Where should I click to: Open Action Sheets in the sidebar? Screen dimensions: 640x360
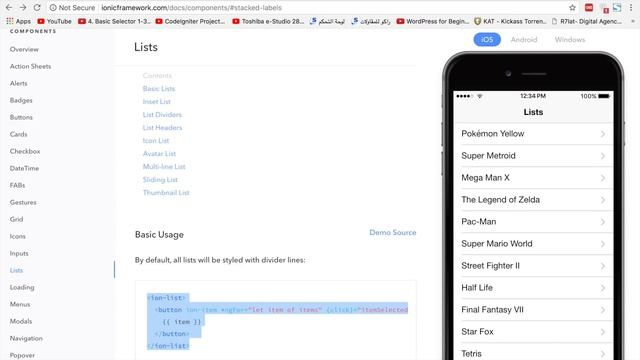click(31, 66)
